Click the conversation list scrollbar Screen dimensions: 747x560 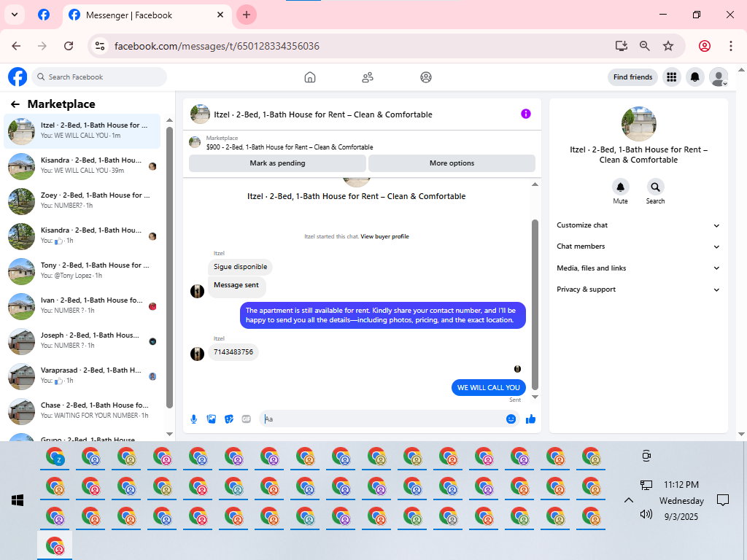point(169,268)
